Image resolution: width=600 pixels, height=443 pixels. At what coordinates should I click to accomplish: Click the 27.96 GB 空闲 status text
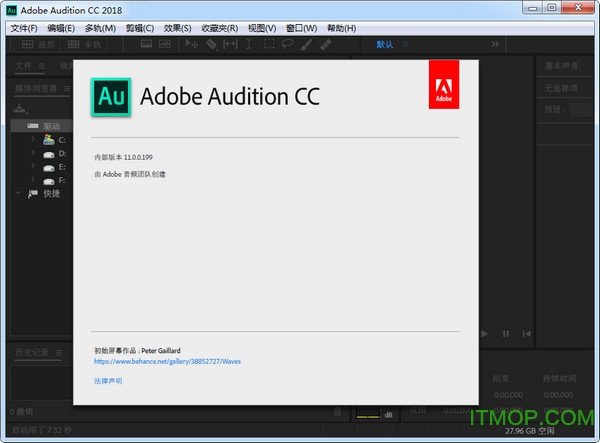click(x=530, y=431)
